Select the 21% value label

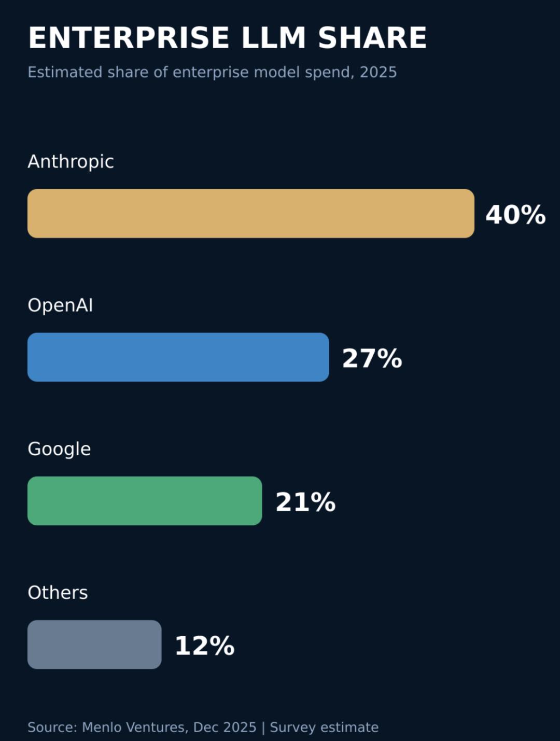click(305, 502)
